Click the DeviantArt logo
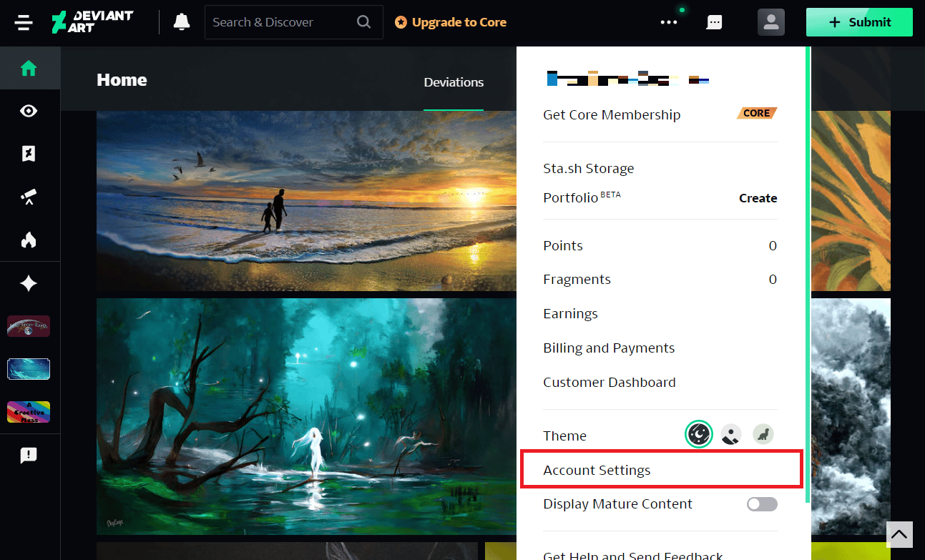925x560 pixels. [x=92, y=22]
